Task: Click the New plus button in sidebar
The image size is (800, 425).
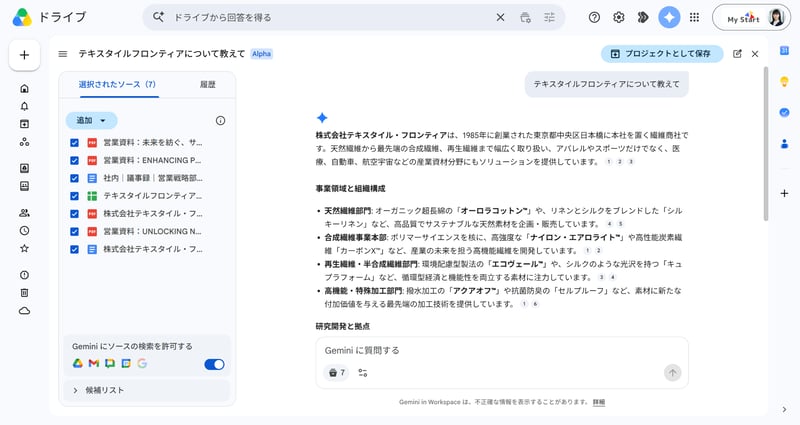Action: (x=24, y=55)
